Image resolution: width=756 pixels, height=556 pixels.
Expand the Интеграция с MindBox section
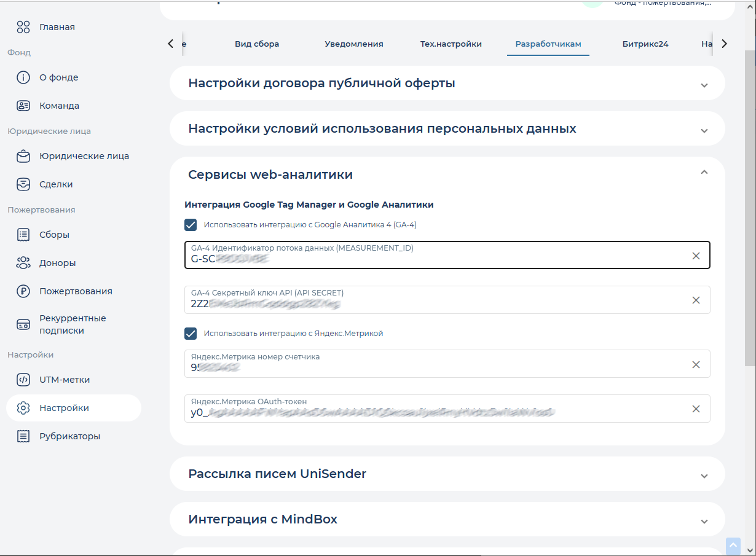[x=447, y=520]
